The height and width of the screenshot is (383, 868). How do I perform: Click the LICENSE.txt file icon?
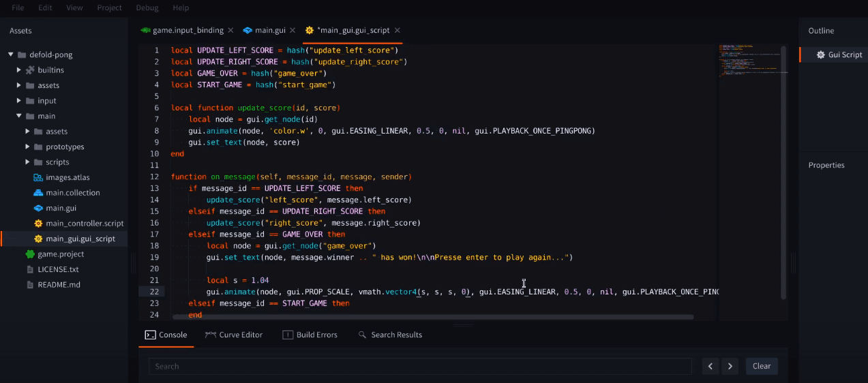(30, 269)
